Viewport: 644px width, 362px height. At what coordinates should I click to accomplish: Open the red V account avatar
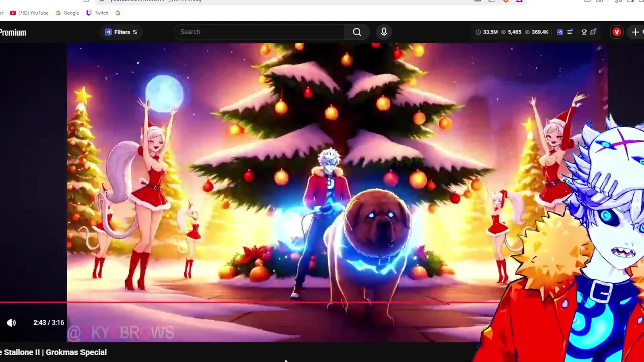(617, 32)
